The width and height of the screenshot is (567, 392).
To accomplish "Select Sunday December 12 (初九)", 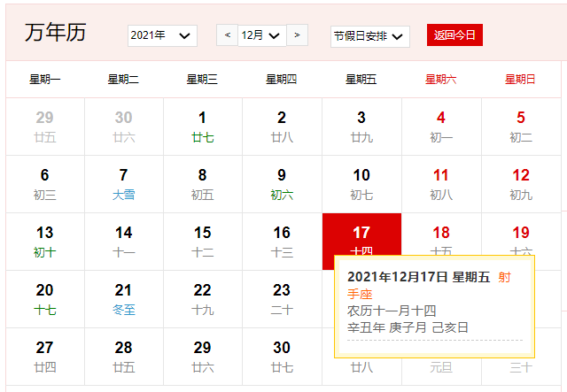I will pos(521,184).
